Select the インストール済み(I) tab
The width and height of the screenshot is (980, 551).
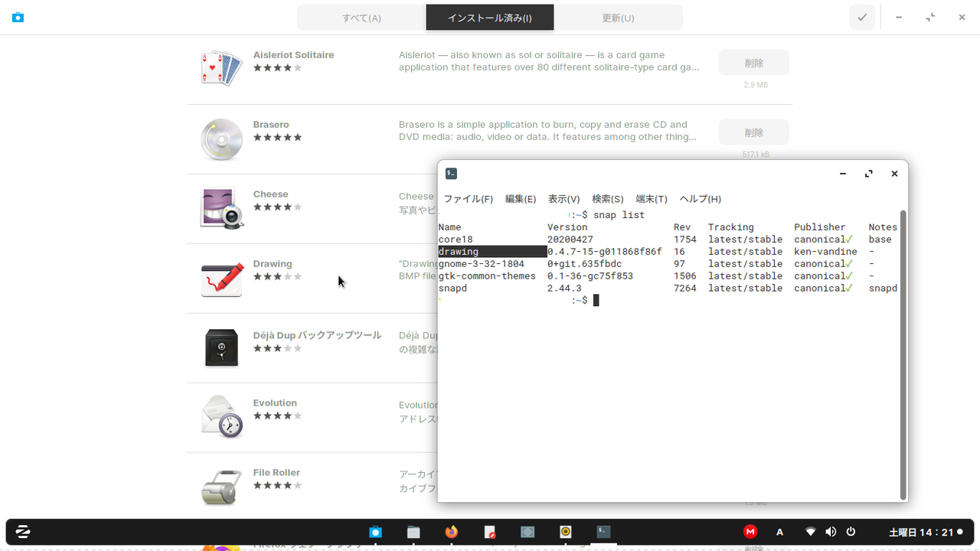(490, 18)
